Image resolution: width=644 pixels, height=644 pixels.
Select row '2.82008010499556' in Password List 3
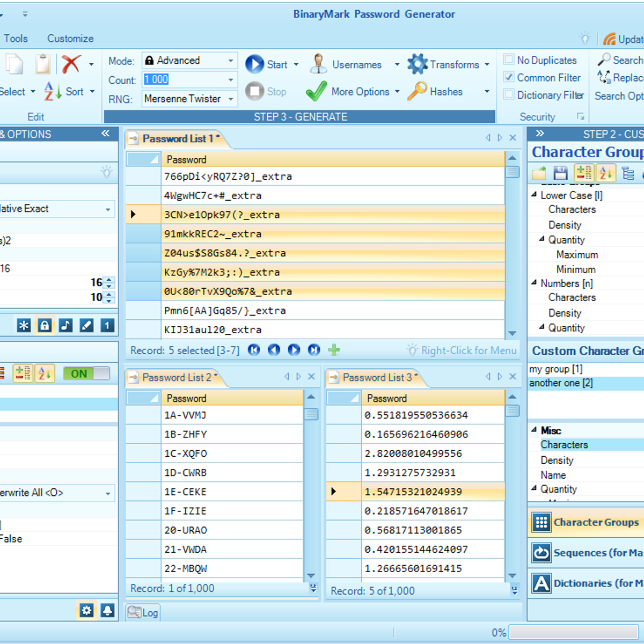tap(433, 453)
